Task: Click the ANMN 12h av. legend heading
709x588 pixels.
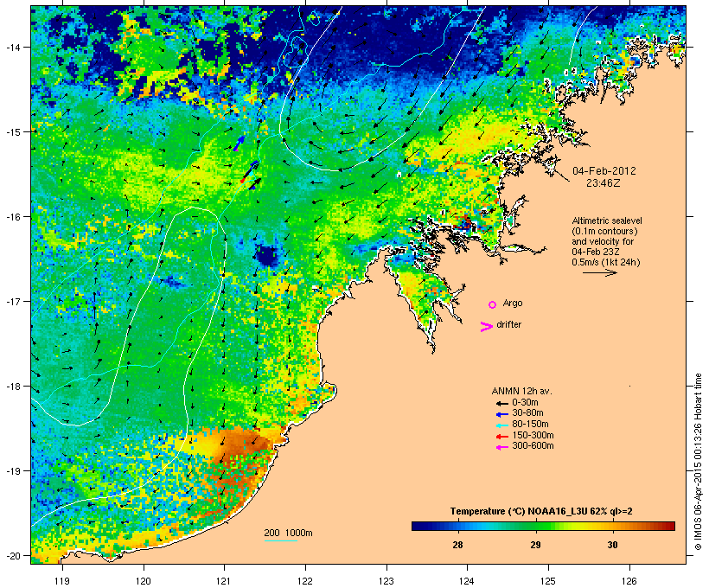Action: 521,391
